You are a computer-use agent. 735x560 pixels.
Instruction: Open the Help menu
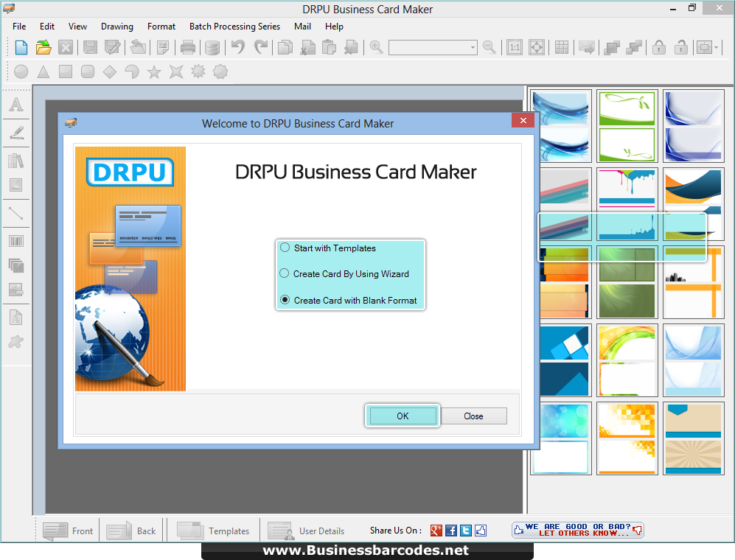click(334, 27)
